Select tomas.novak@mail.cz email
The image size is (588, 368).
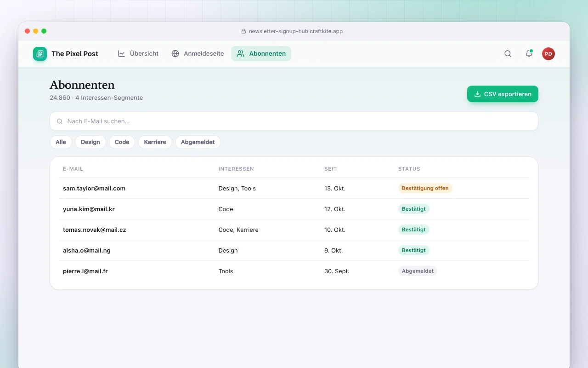94,230
